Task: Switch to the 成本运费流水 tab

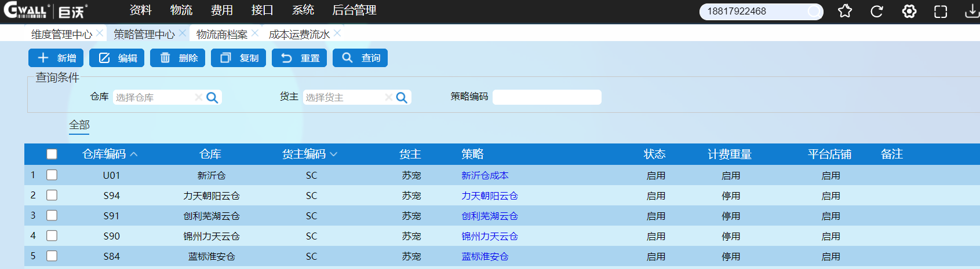Action: pyautogui.click(x=299, y=34)
